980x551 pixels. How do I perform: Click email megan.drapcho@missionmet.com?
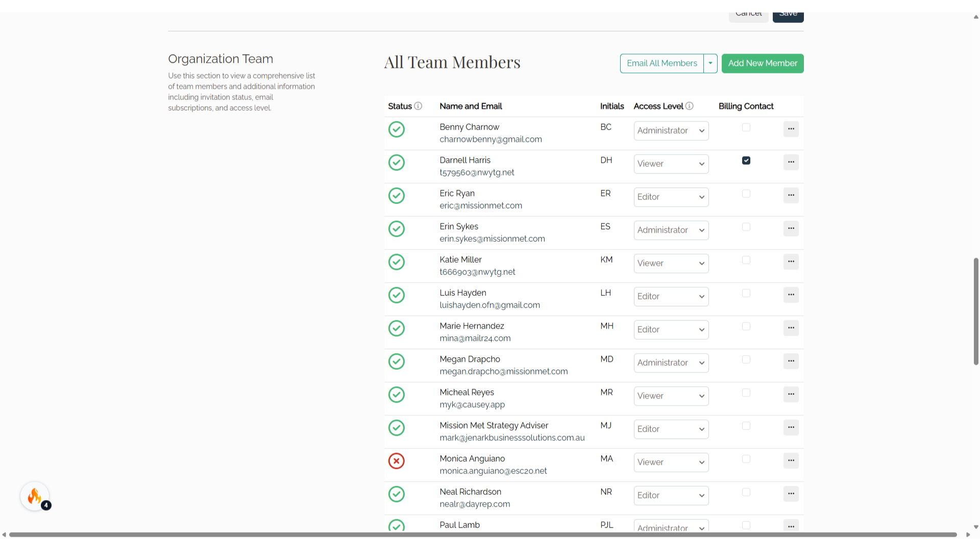(x=504, y=371)
